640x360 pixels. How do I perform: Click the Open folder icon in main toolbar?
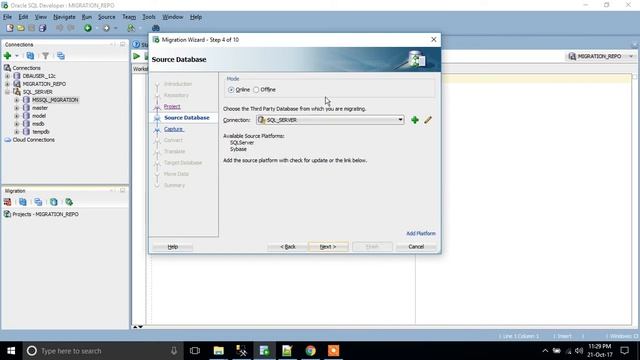(20, 28)
